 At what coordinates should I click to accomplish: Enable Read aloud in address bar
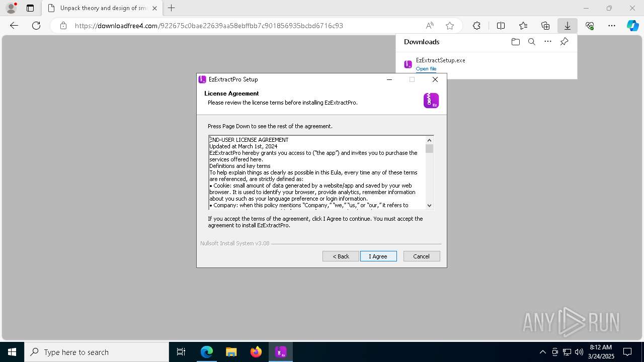(430, 26)
